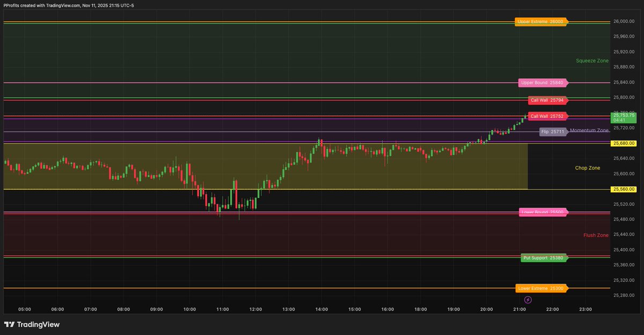This screenshot has height=335, width=644.
Task: Click the Call Wall 25794 marker
Action: pyautogui.click(x=547, y=100)
